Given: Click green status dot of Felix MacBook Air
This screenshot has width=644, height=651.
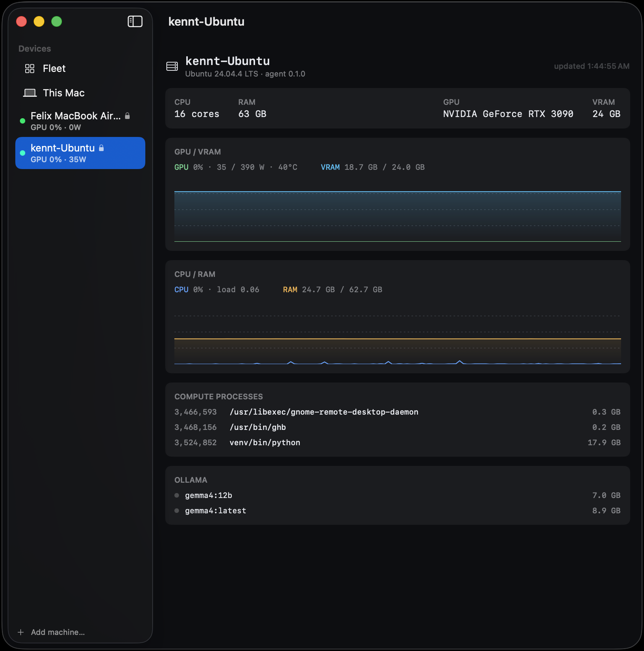Looking at the screenshot, I should click(x=23, y=121).
